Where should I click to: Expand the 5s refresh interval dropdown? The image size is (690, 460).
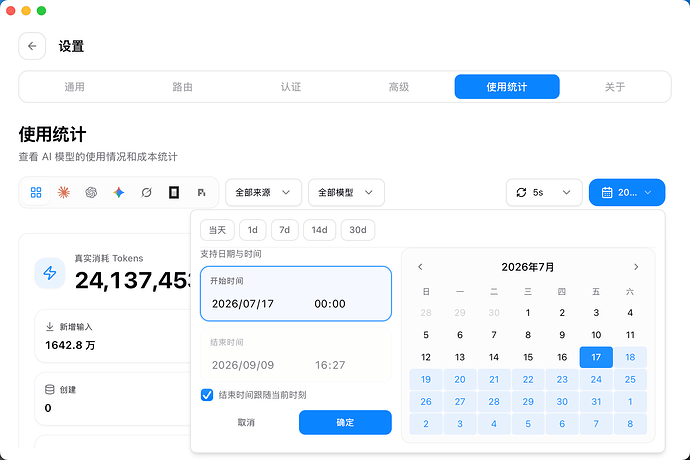(x=544, y=192)
